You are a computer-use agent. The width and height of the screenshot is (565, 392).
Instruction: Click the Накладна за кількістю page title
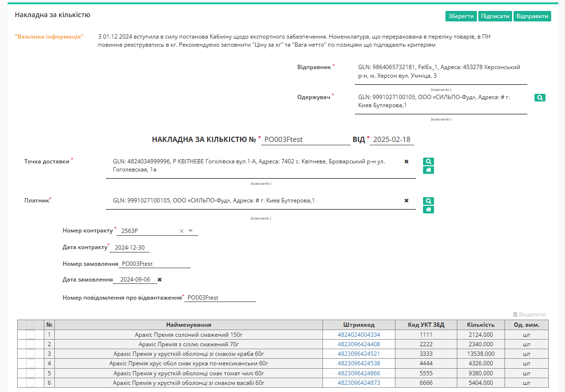52,15
